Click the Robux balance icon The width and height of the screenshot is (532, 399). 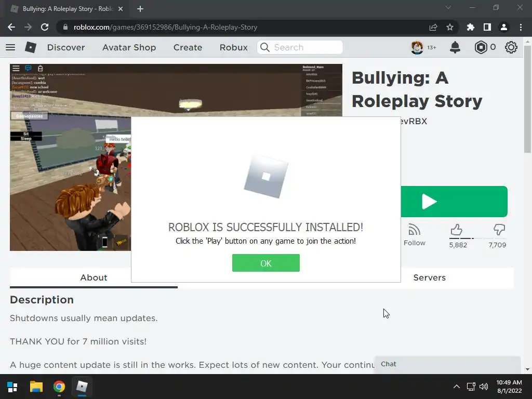481,47
